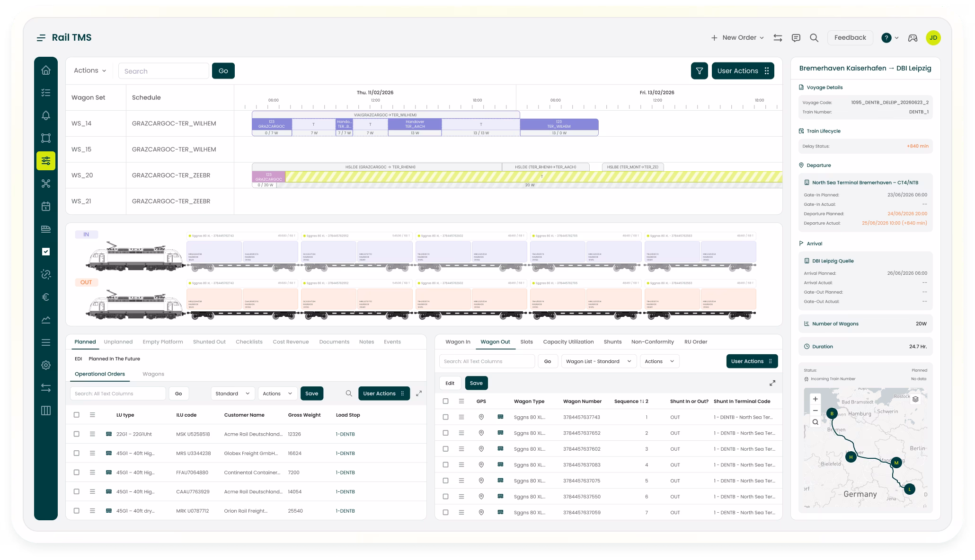Click Save button beside Edit
The image size is (975, 560).
[476, 383]
